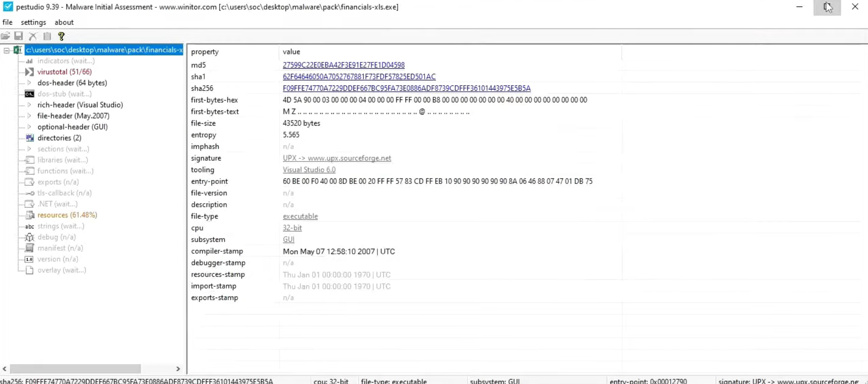Viewport: 868px width, 384px height.
Task: Expand the file-header node
Action: click(29, 116)
